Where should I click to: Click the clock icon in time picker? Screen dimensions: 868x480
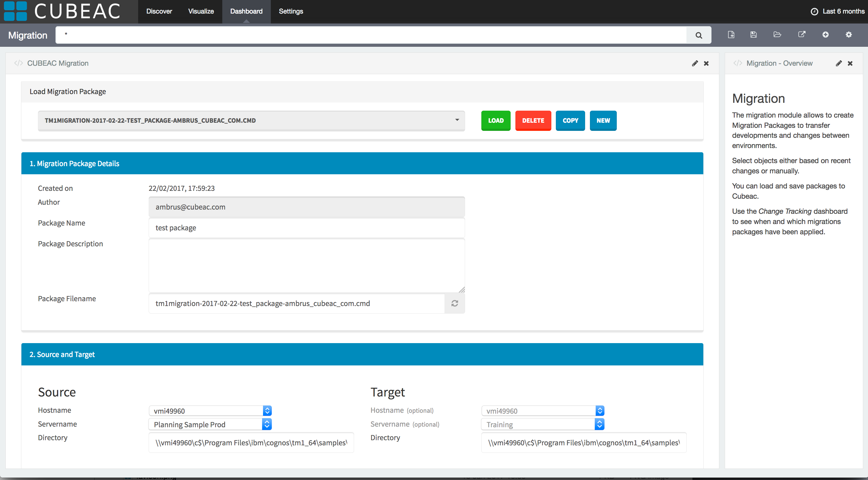(814, 11)
